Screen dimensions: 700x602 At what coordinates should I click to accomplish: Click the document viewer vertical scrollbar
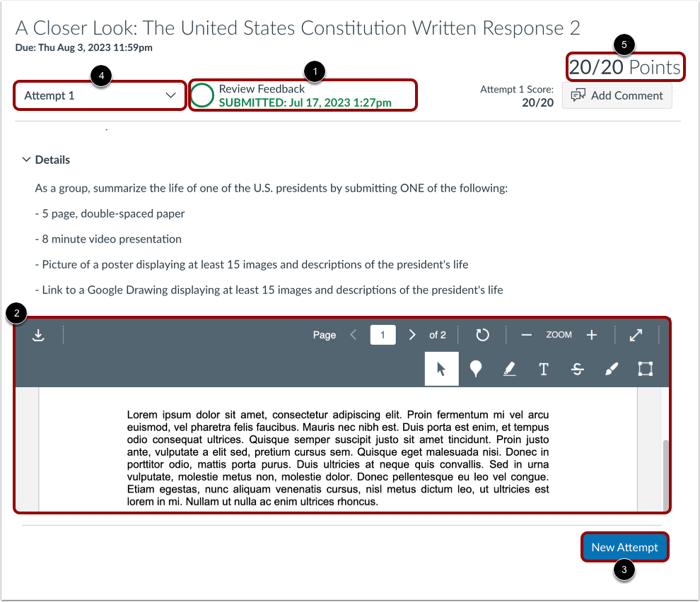[665, 475]
